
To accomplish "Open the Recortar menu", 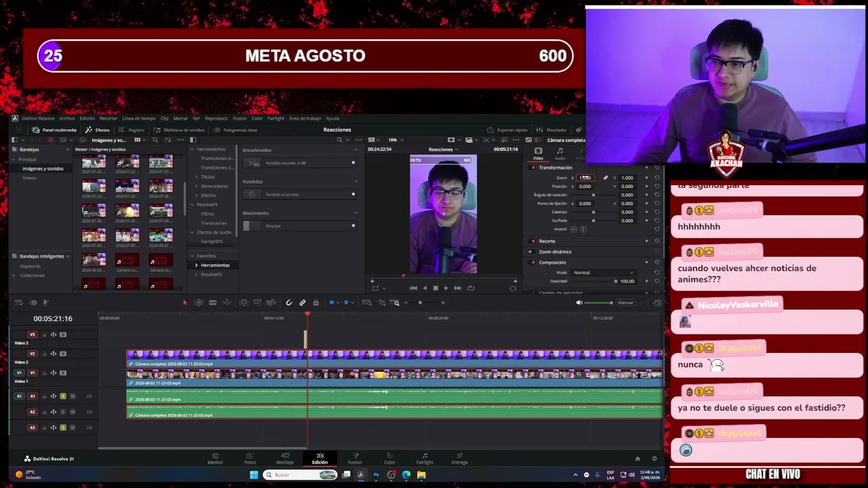I will pos(108,118).
